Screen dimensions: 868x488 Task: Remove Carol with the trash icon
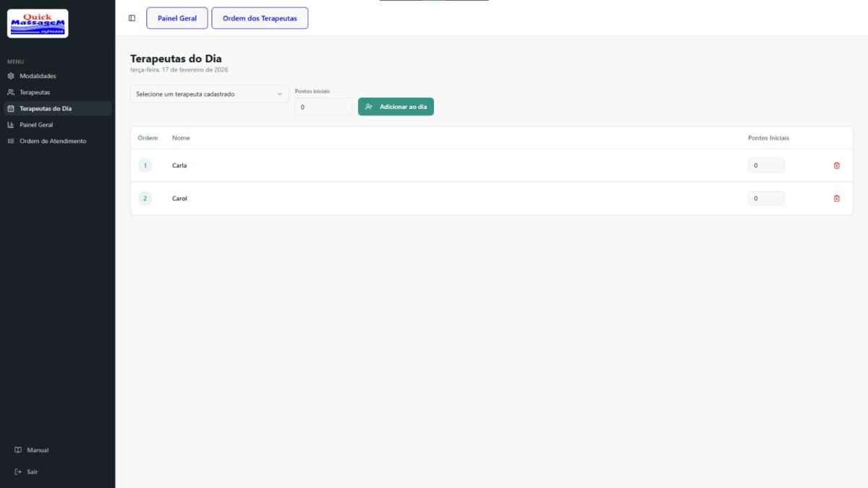[x=837, y=198]
